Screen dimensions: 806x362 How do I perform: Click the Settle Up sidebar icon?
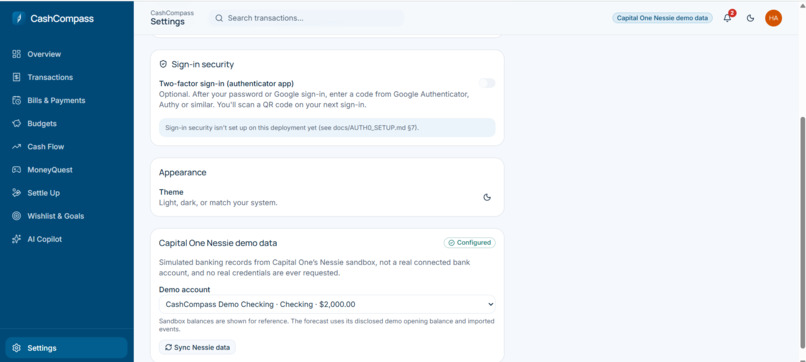[x=16, y=193]
